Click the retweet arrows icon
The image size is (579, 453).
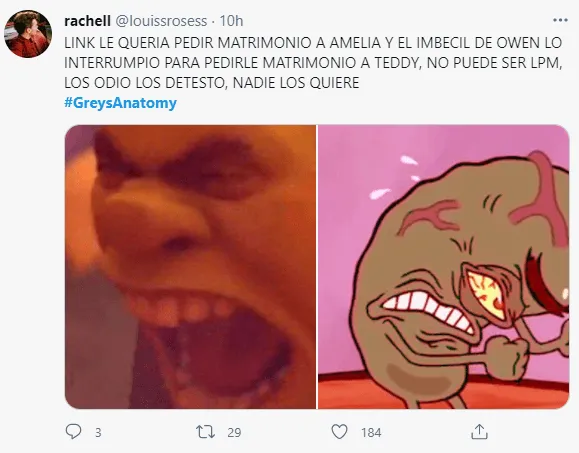point(205,432)
